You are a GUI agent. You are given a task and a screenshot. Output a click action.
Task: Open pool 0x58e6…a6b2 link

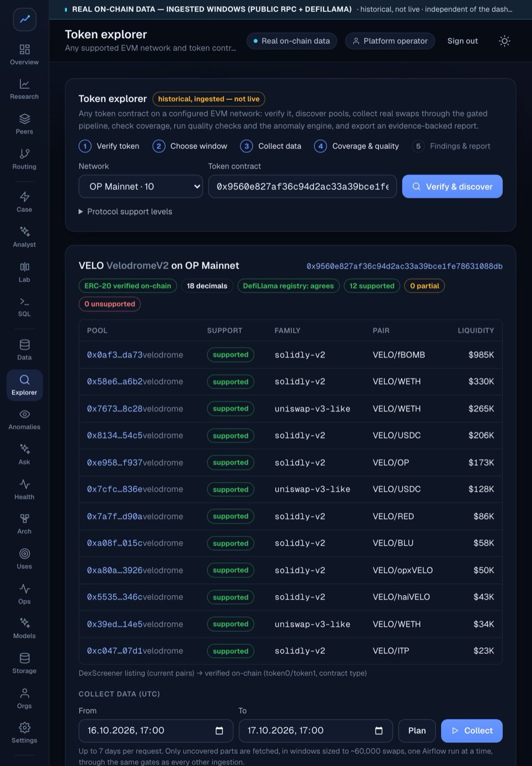(x=115, y=382)
